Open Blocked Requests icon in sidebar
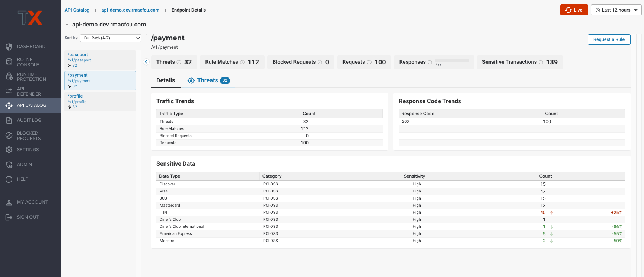 [x=9, y=136]
